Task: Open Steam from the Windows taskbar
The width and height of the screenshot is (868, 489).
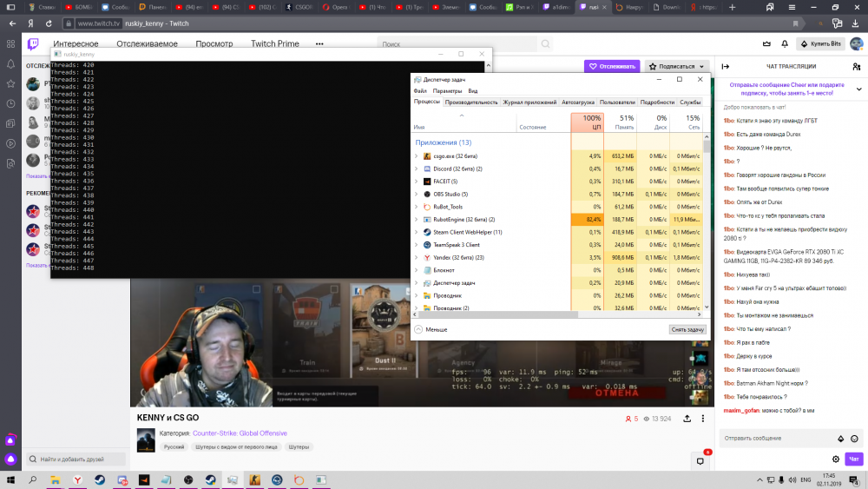Action: tap(101, 479)
